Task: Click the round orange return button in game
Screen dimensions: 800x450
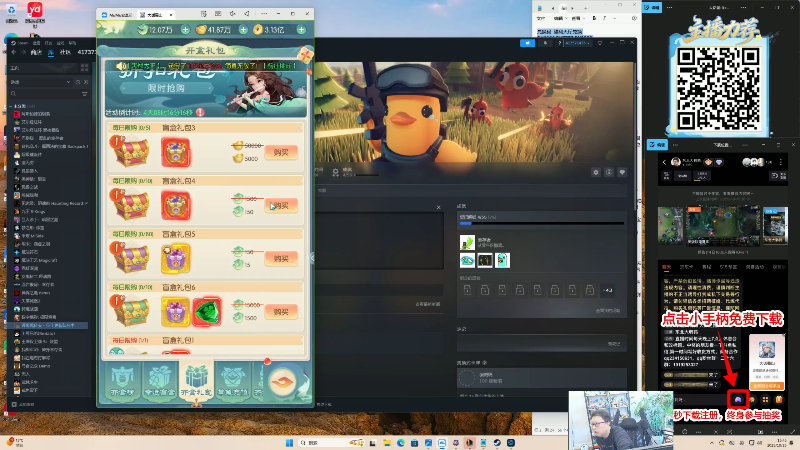Action: 283,382
